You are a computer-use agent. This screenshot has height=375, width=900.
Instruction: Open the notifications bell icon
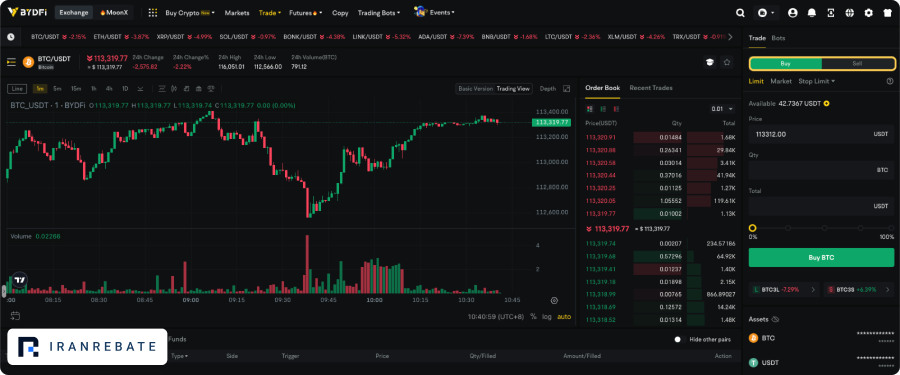click(x=812, y=13)
